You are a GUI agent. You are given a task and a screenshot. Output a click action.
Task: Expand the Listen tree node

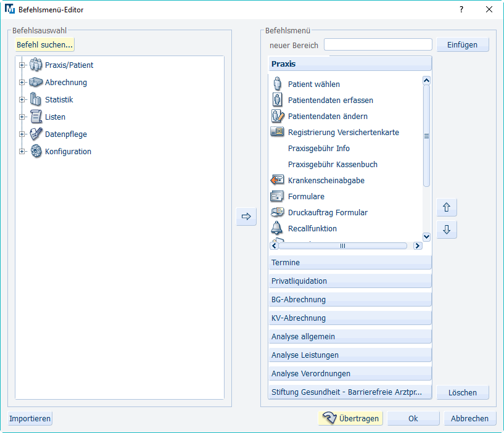click(x=22, y=117)
